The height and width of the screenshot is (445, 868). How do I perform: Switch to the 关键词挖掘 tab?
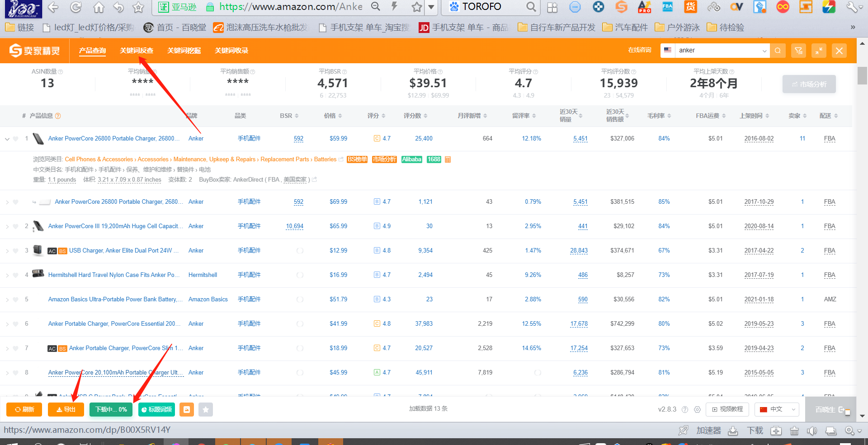tap(184, 51)
